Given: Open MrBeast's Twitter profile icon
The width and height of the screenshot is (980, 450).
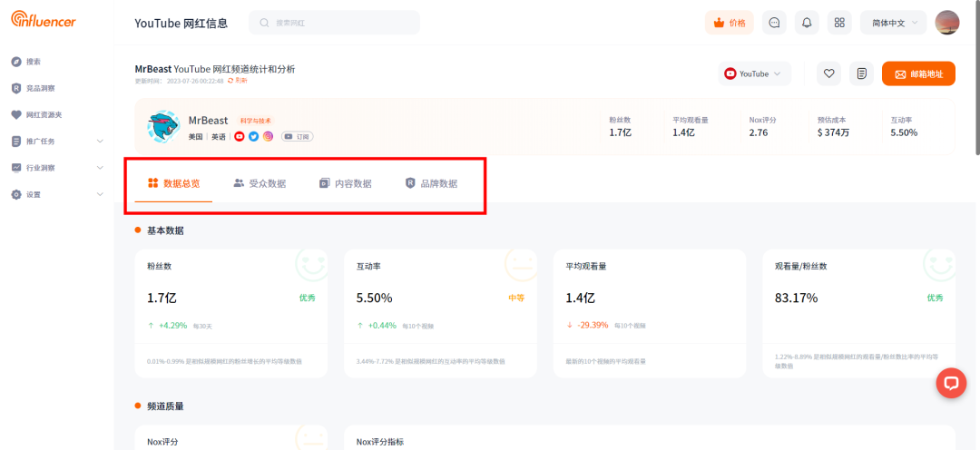Looking at the screenshot, I should 254,136.
